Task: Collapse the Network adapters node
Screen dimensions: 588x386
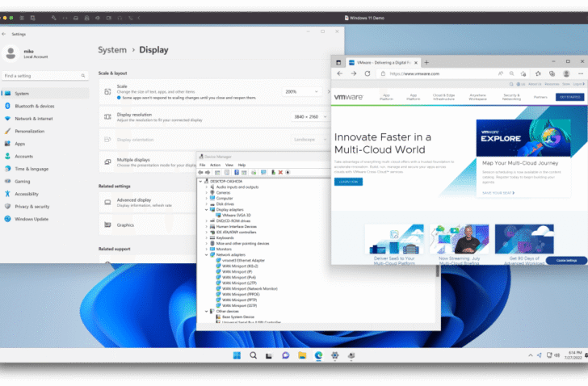Action: coord(206,254)
